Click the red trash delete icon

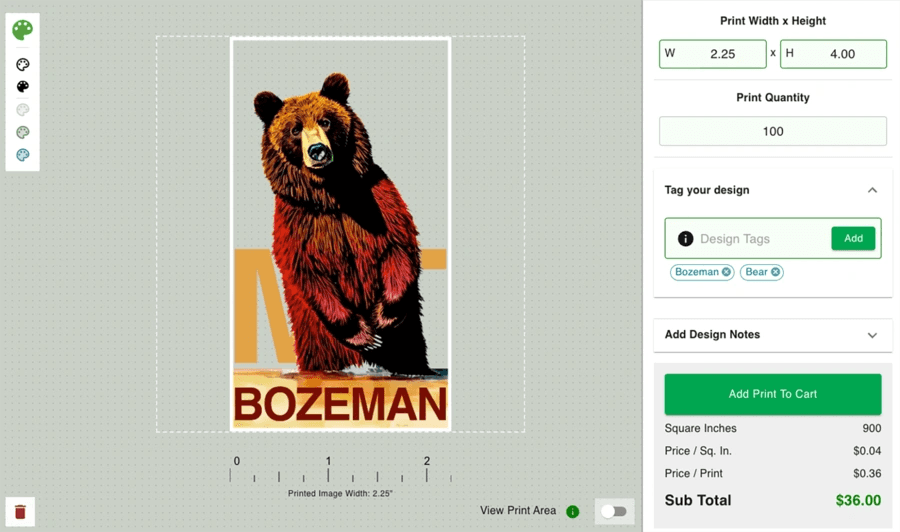[x=20, y=511]
